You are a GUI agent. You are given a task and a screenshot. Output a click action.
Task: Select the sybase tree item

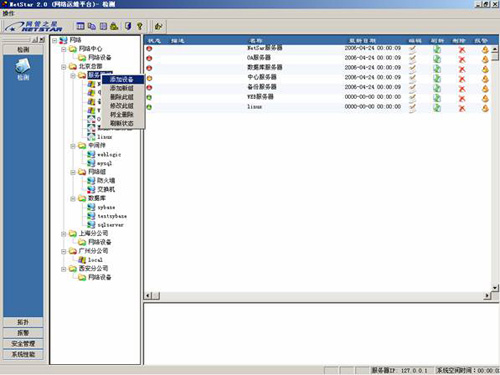coord(106,207)
